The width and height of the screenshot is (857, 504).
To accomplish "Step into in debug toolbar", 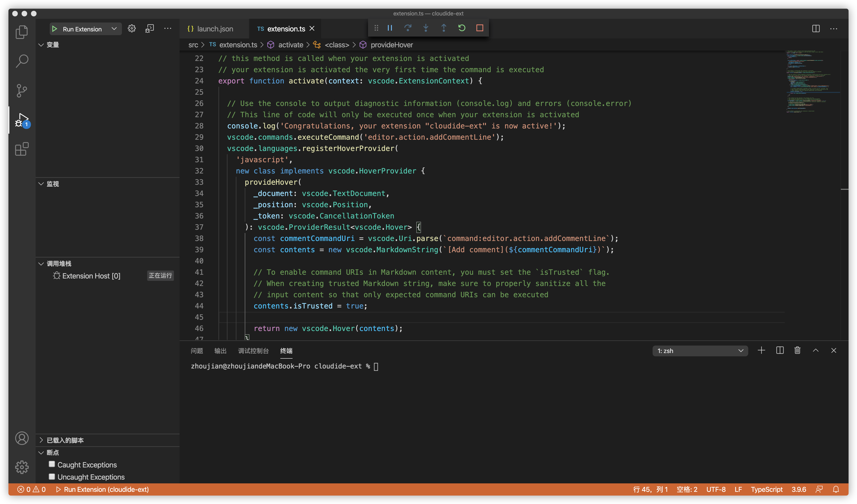I will tap(426, 28).
